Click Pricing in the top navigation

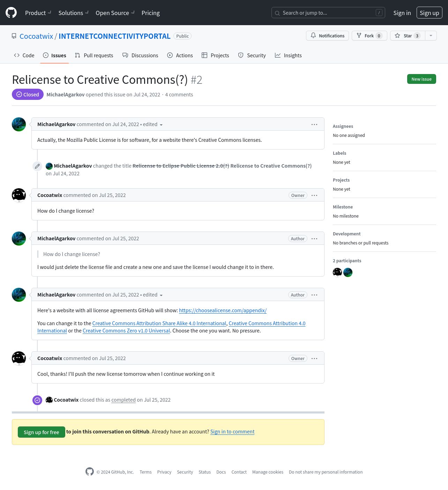pyautogui.click(x=151, y=13)
